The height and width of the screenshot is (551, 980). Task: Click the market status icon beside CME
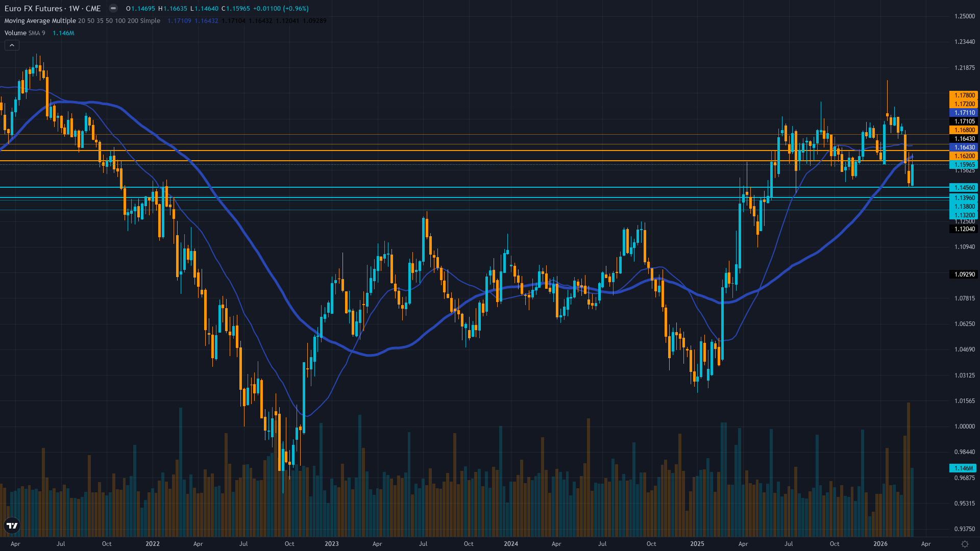(x=113, y=9)
